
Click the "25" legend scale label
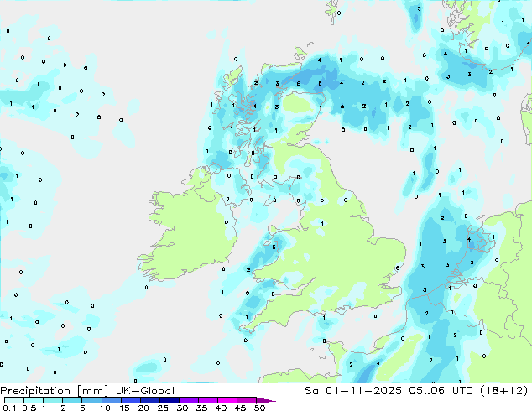pyautogui.click(x=163, y=408)
